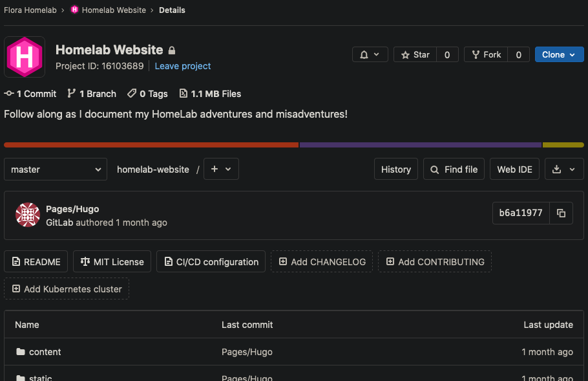
Task: Open Flora Homelab from the breadcrumb
Action: (x=30, y=10)
